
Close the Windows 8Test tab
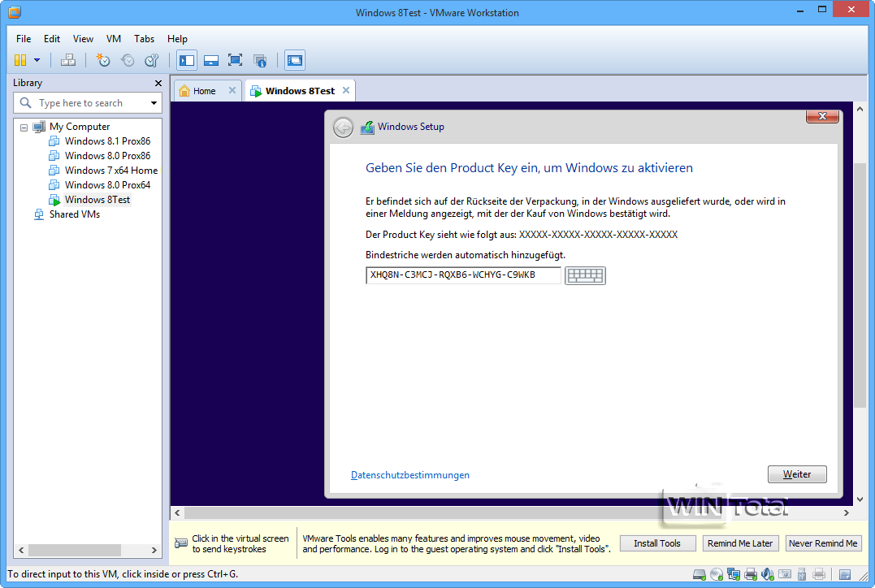[x=346, y=90]
